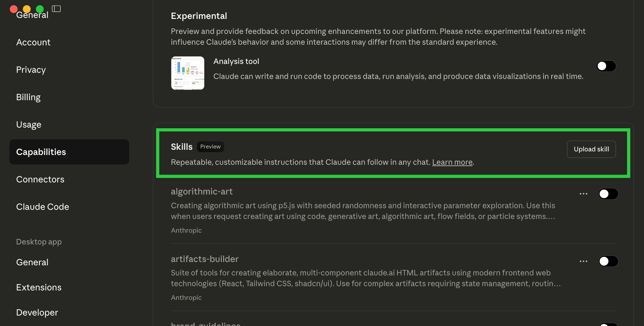Select Billing in the sidebar
Viewport: 644px width, 326px height.
28,97
